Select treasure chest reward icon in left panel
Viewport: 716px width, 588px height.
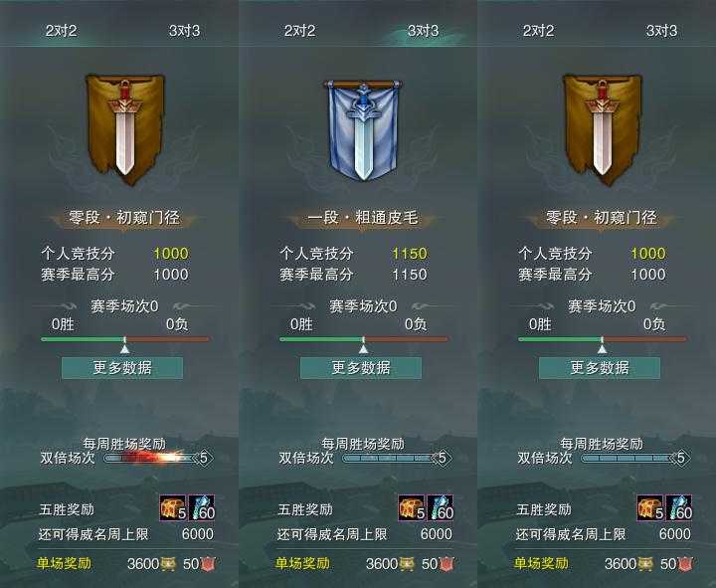[173, 507]
